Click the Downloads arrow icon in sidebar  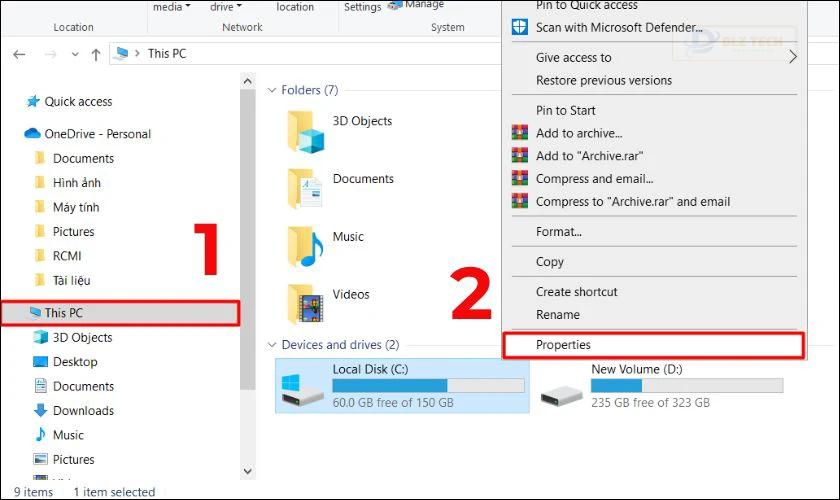coord(41,410)
